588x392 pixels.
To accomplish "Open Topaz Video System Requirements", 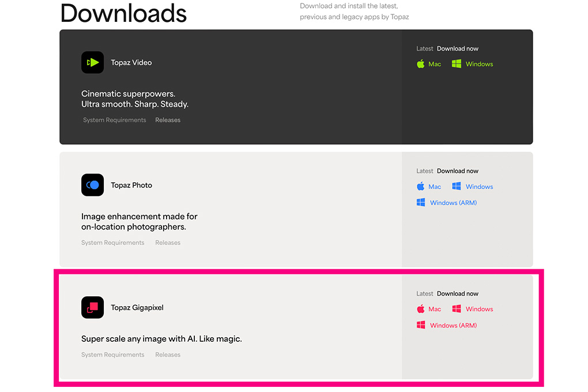I will [x=114, y=120].
